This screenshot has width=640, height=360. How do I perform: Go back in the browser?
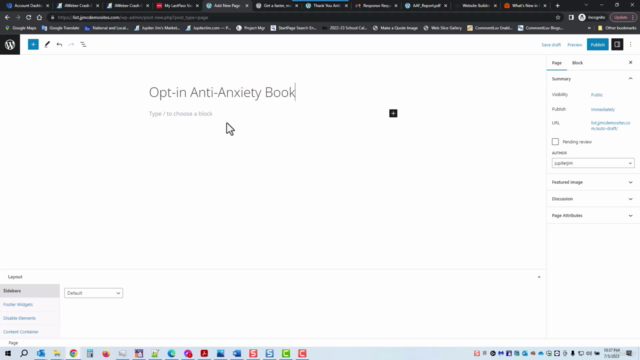(x=7, y=18)
